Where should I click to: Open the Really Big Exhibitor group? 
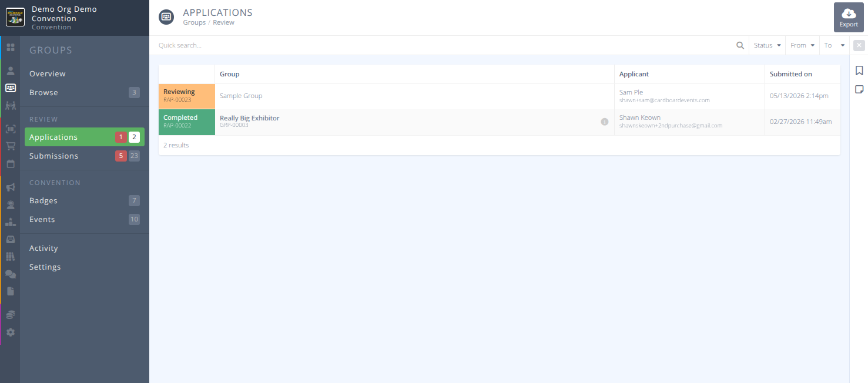point(250,118)
